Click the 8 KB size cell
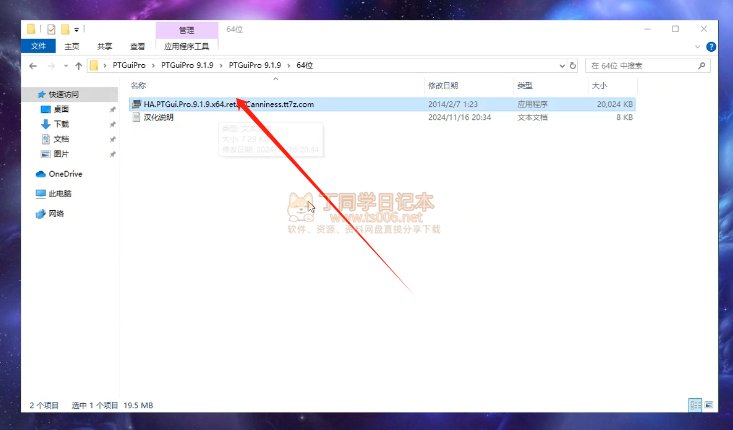The image size is (733, 430). 624,117
